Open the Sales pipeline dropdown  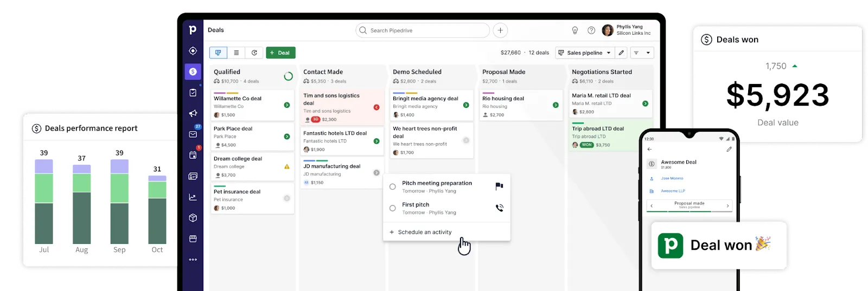[584, 53]
